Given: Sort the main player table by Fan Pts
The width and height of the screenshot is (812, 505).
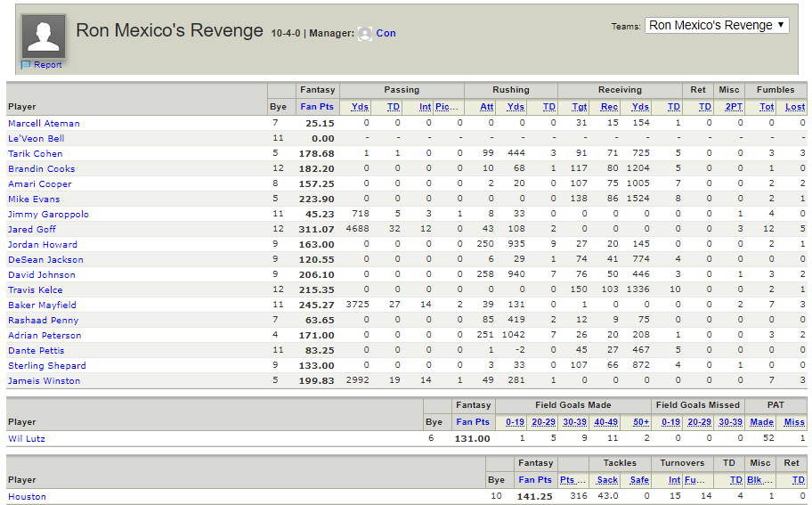Looking at the screenshot, I should (x=317, y=107).
